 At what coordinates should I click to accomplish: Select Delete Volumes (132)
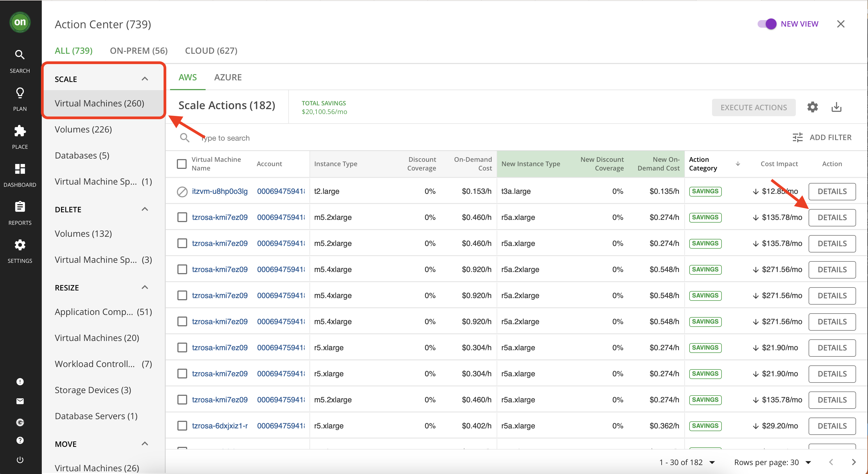(83, 234)
